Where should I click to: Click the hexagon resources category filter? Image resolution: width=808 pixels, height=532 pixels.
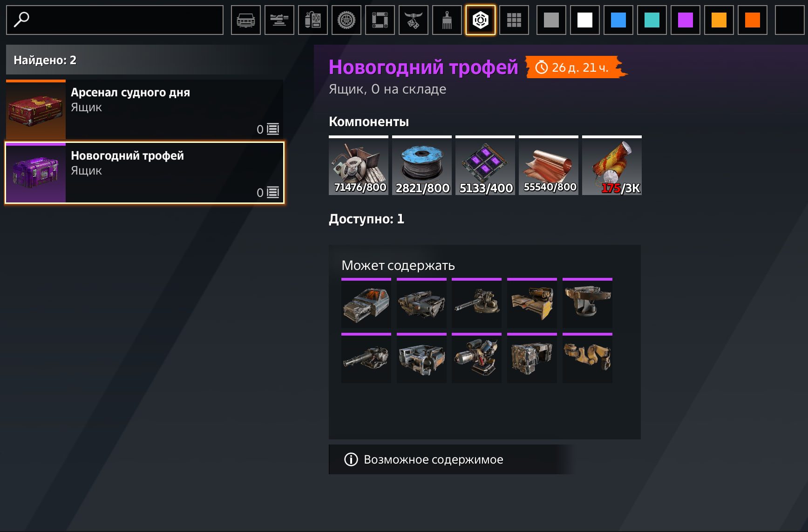click(x=481, y=20)
